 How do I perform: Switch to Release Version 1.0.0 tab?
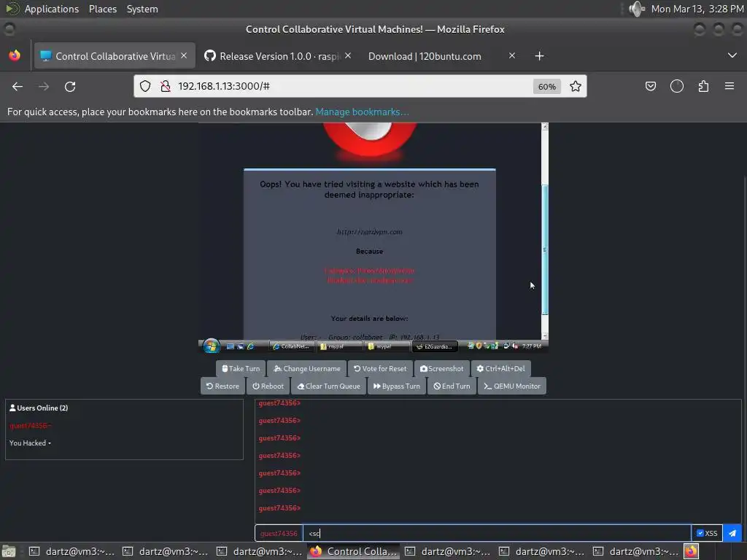[x=279, y=56]
